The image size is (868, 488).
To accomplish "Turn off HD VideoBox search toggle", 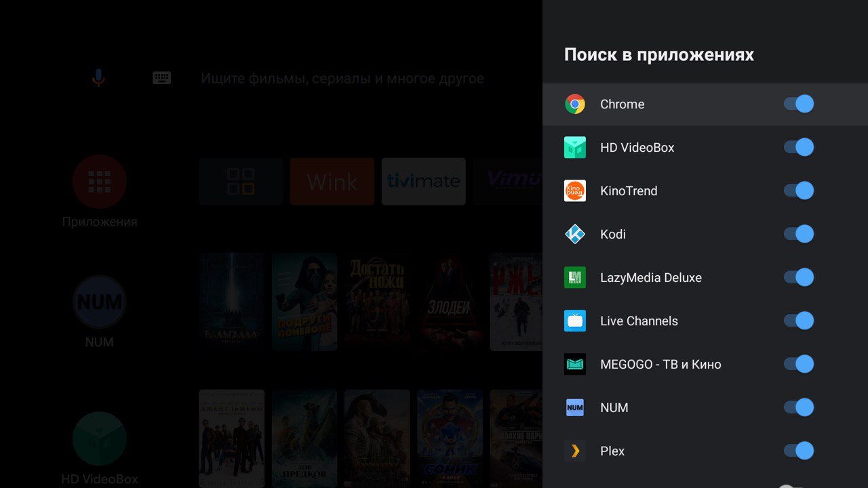I will (799, 148).
